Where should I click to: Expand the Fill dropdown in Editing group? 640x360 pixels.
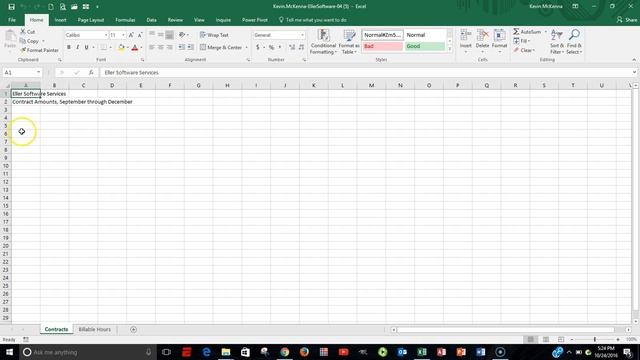(x=529, y=41)
